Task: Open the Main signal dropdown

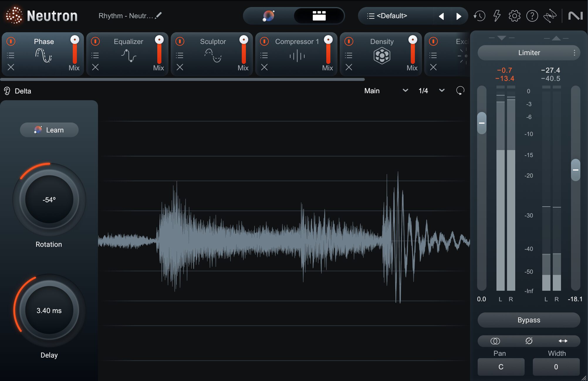Action: click(x=386, y=91)
